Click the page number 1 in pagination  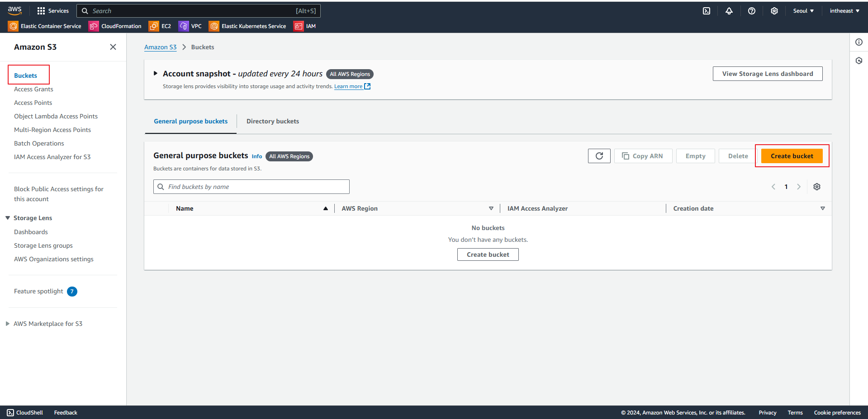pyautogui.click(x=786, y=187)
